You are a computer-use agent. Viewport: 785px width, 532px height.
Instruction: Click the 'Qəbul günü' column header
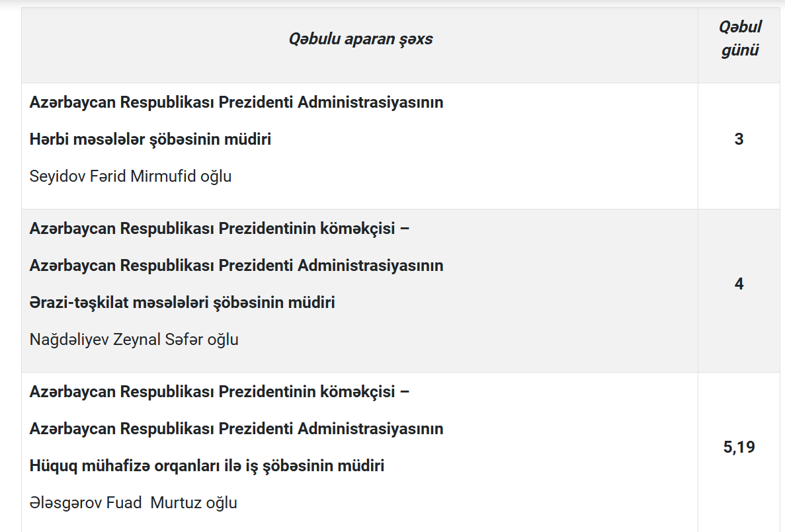[739, 38]
